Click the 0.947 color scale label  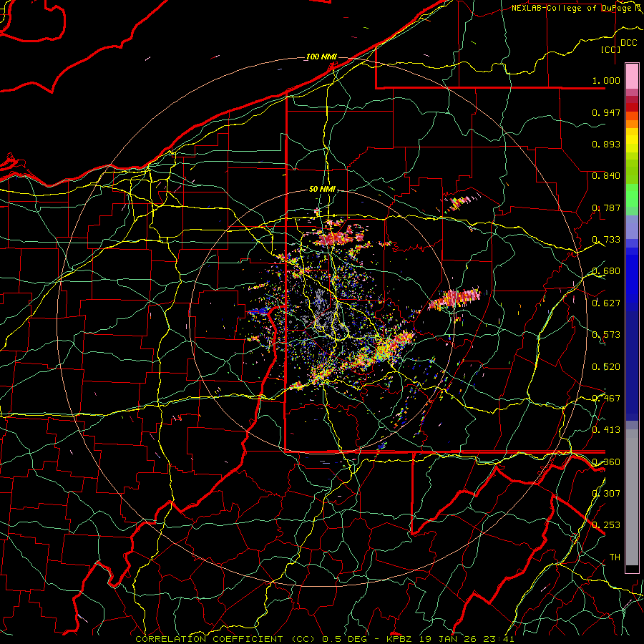click(606, 112)
